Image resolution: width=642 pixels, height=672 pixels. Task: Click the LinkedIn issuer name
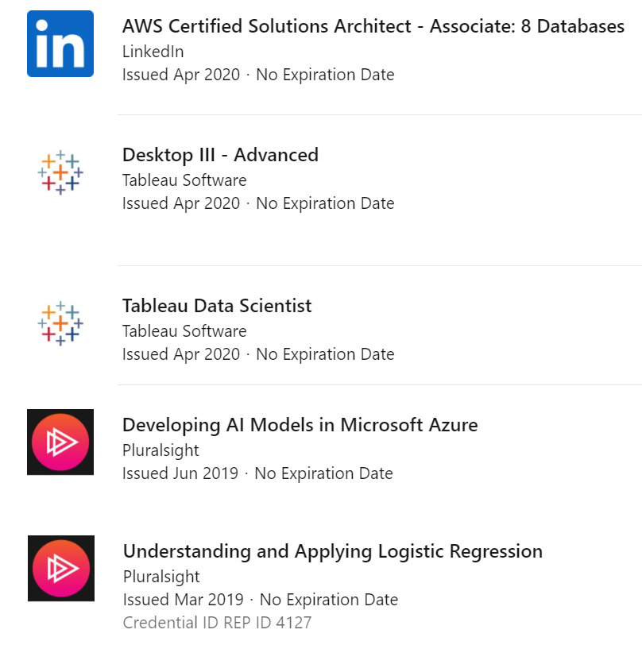[153, 52]
